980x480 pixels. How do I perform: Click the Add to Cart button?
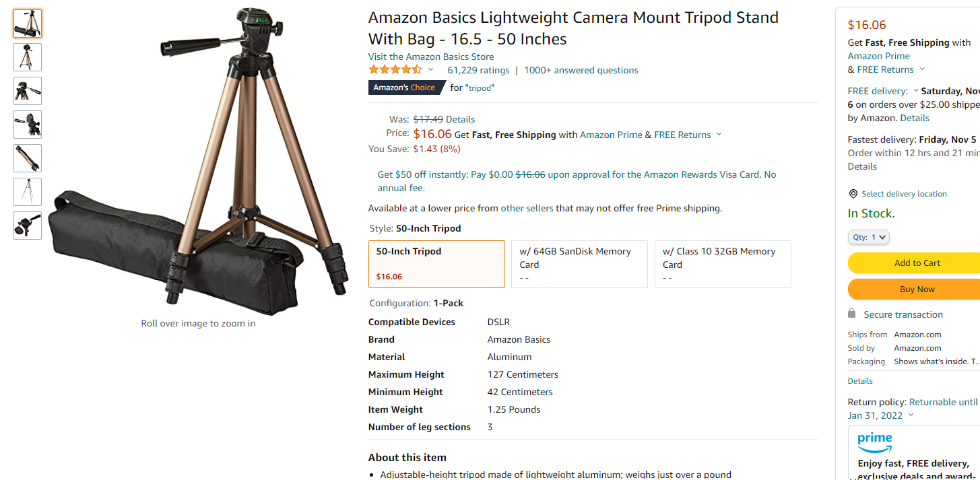point(914,263)
